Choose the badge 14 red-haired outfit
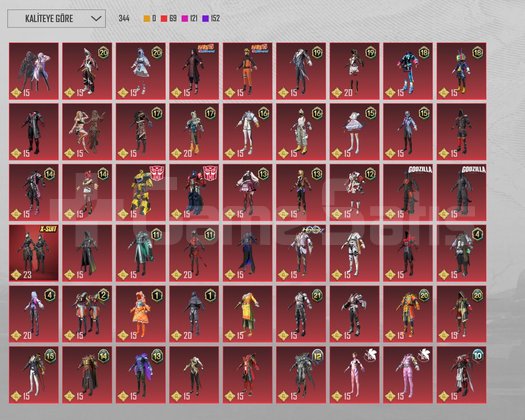The width and height of the screenshot is (525, 420). [87, 192]
